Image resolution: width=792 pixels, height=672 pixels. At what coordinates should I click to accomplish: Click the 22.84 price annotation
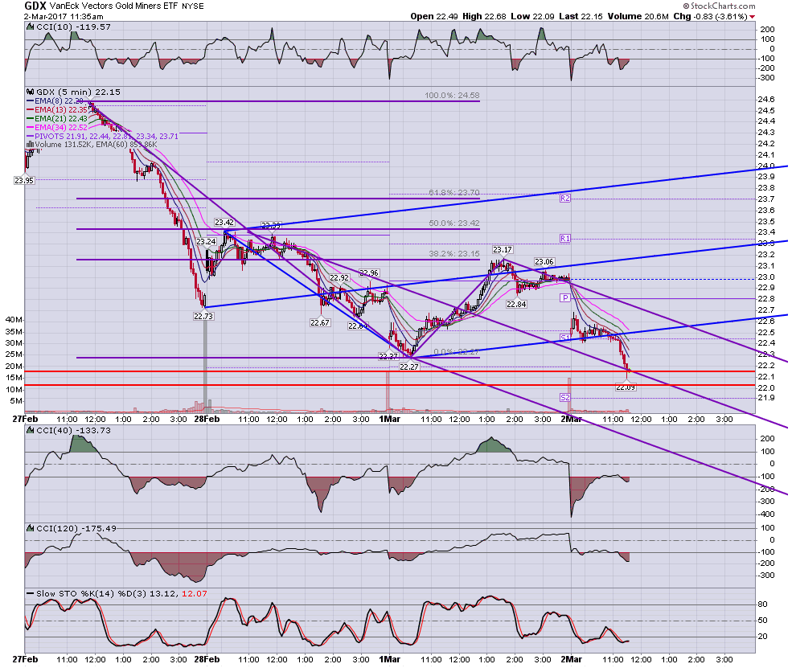(516, 304)
